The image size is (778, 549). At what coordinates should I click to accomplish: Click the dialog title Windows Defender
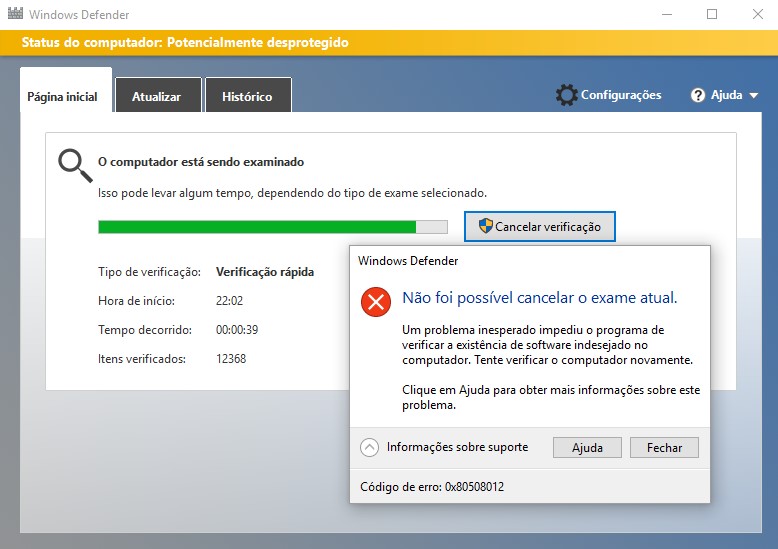point(408,261)
